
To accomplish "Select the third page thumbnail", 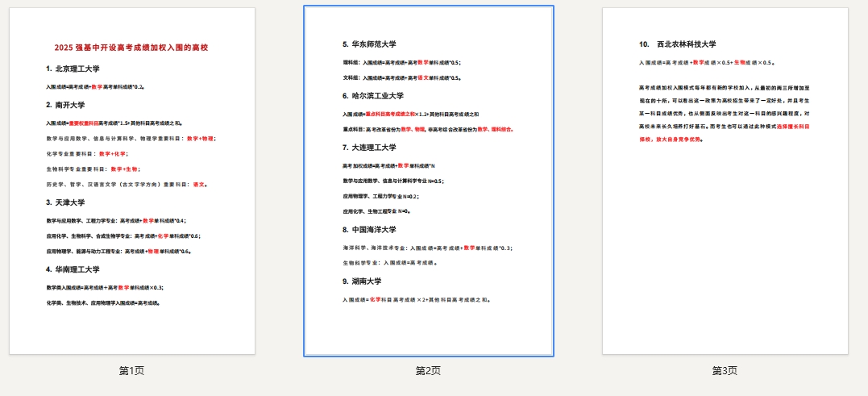I will 725,181.
